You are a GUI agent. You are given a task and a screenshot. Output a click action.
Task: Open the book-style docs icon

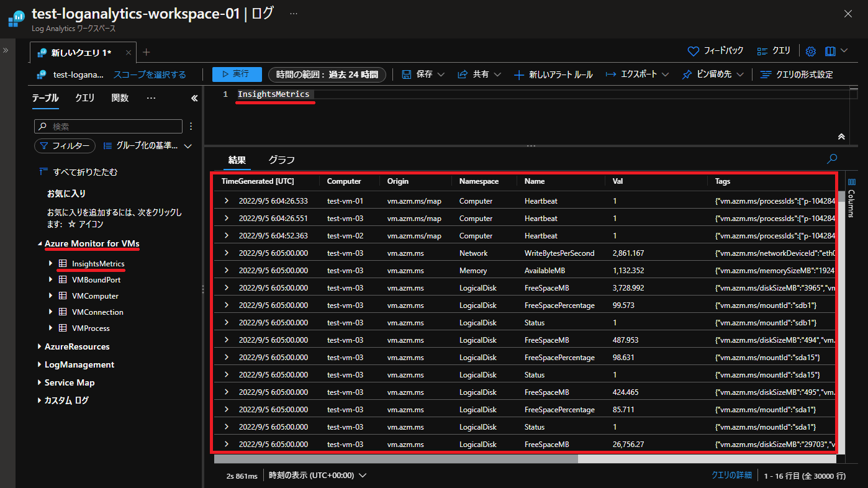[x=830, y=51]
